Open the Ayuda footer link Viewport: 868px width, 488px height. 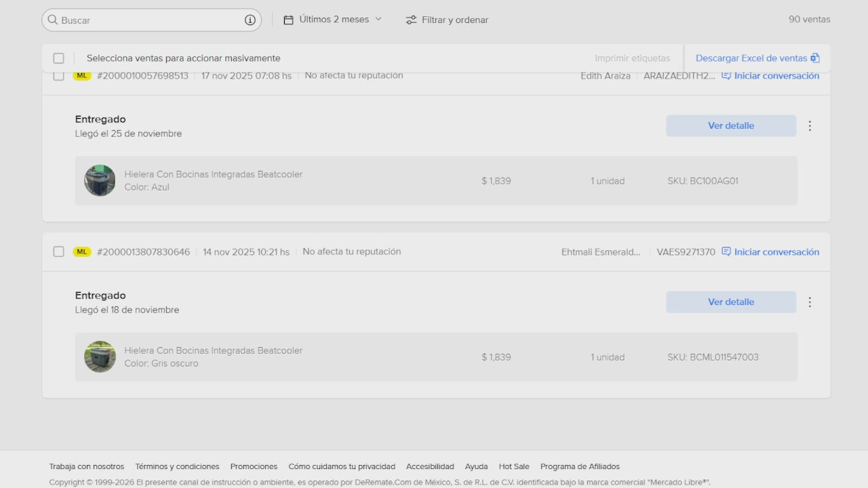tap(476, 466)
